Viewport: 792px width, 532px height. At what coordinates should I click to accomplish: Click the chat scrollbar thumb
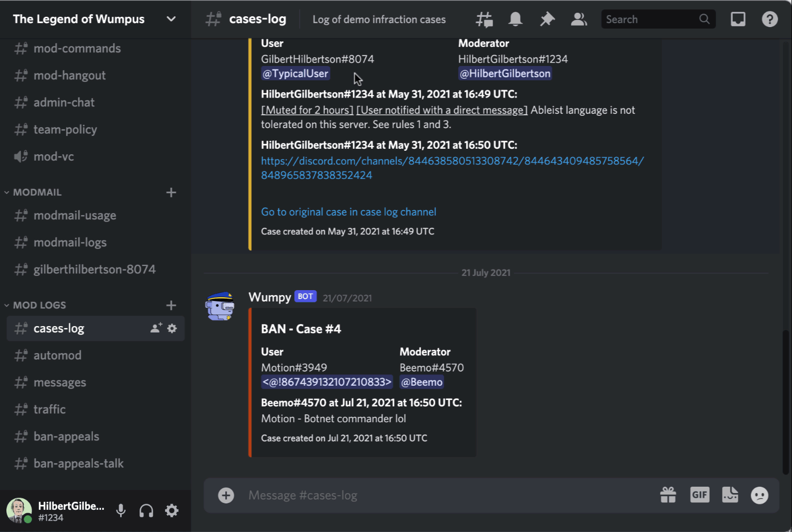[x=786, y=402]
